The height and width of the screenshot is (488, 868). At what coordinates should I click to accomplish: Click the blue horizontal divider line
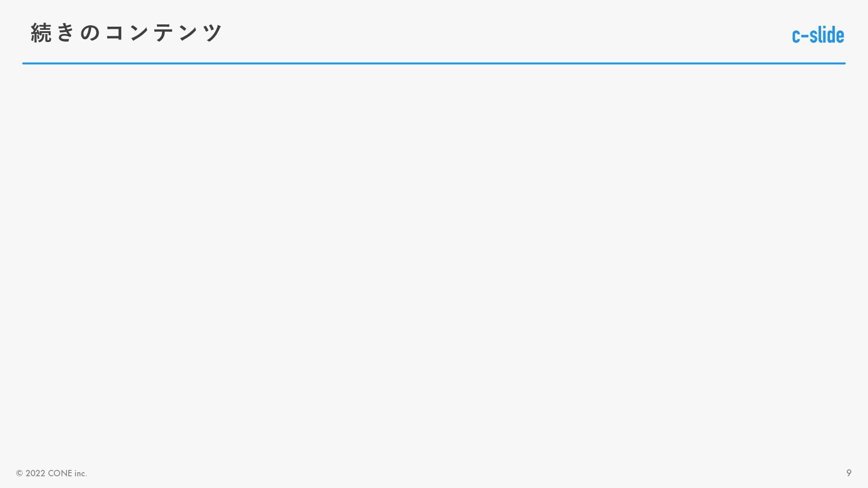pos(434,63)
